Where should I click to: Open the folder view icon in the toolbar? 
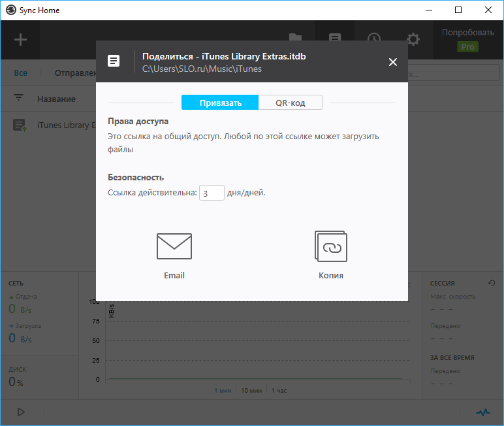[x=295, y=37]
